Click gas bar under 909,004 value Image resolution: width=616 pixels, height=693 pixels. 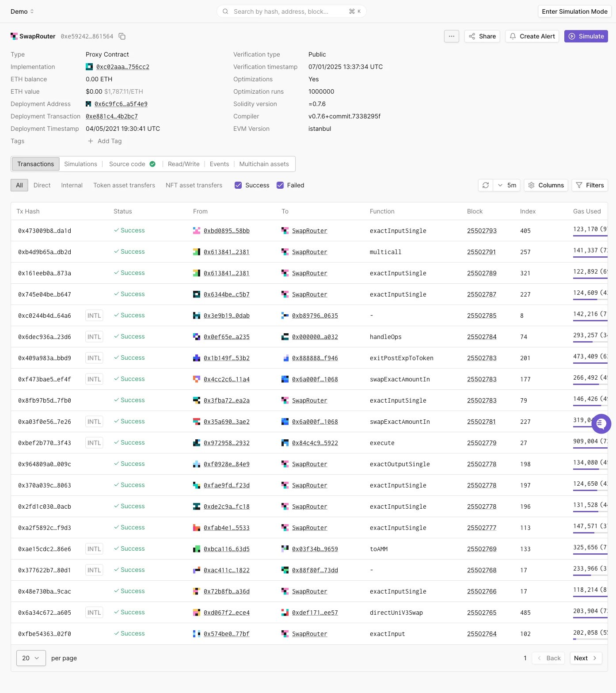click(590, 448)
